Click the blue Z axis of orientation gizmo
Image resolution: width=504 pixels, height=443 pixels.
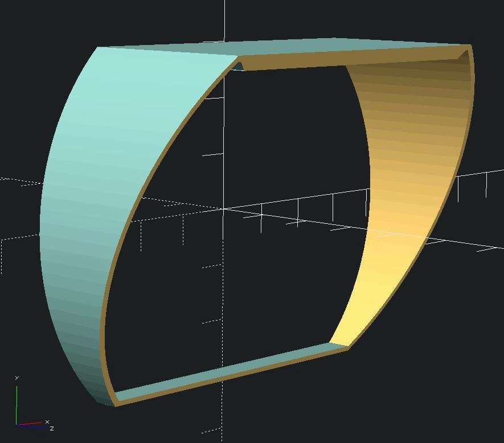pos(34,426)
